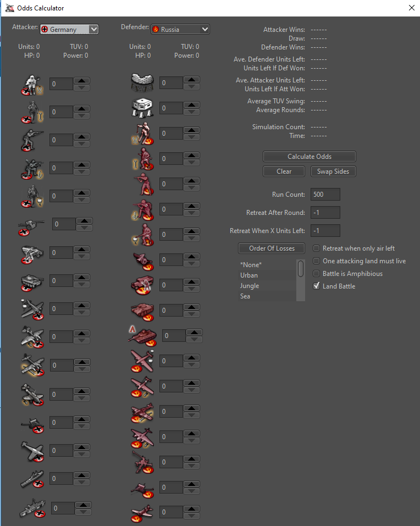
Task: Raise German halftrack count with up arrow
Action: point(81,249)
